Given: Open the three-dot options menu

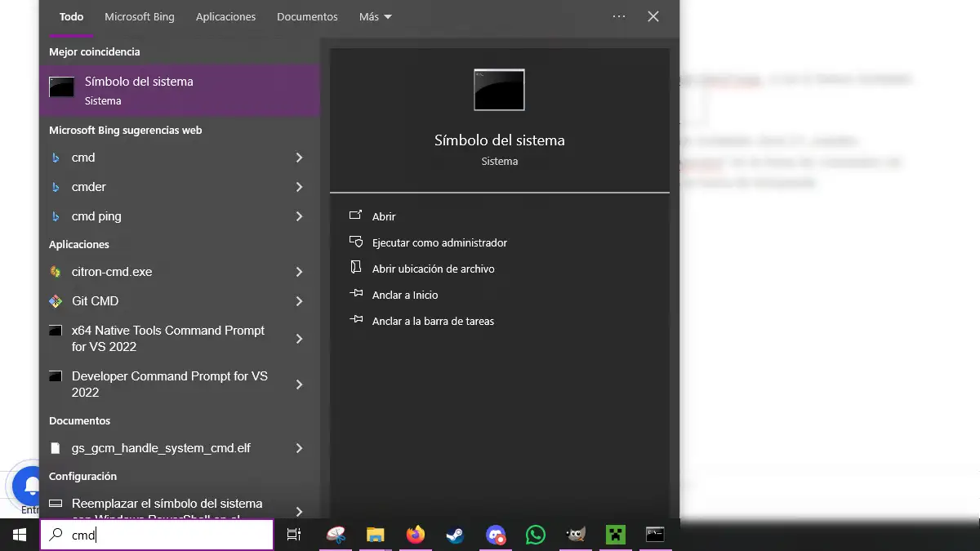Looking at the screenshot, I should click(x=618, y=16).
